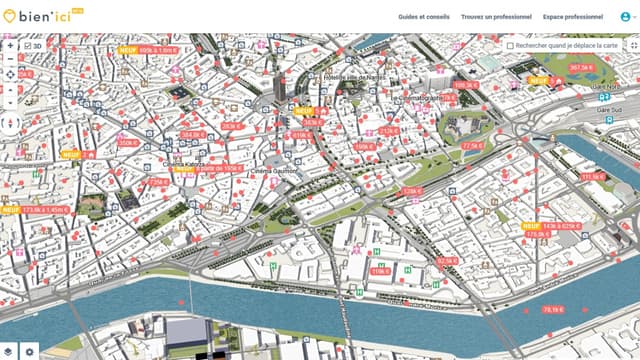
Task: Open Trouvez un professionnel
Action: point(496,17)
